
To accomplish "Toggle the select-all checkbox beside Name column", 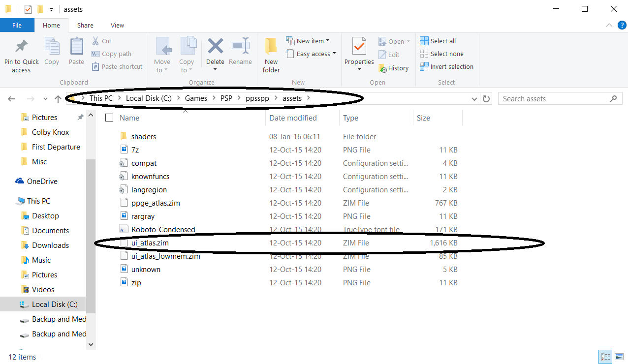I will [x=109, y=118].
